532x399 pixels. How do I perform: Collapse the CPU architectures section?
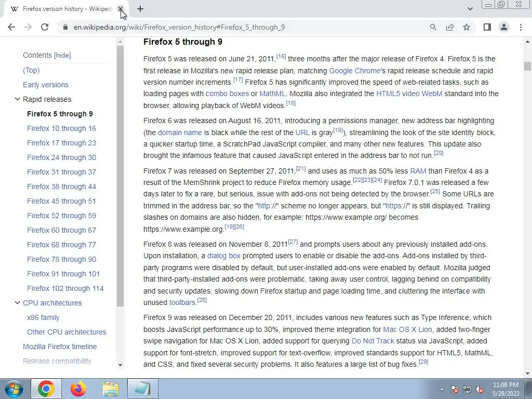tap(17, 303)
